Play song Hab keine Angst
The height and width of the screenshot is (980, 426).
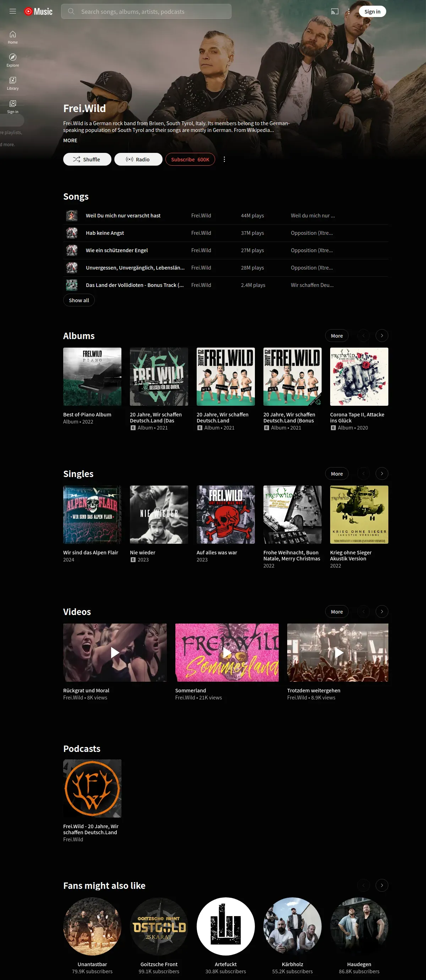point(105,233)
